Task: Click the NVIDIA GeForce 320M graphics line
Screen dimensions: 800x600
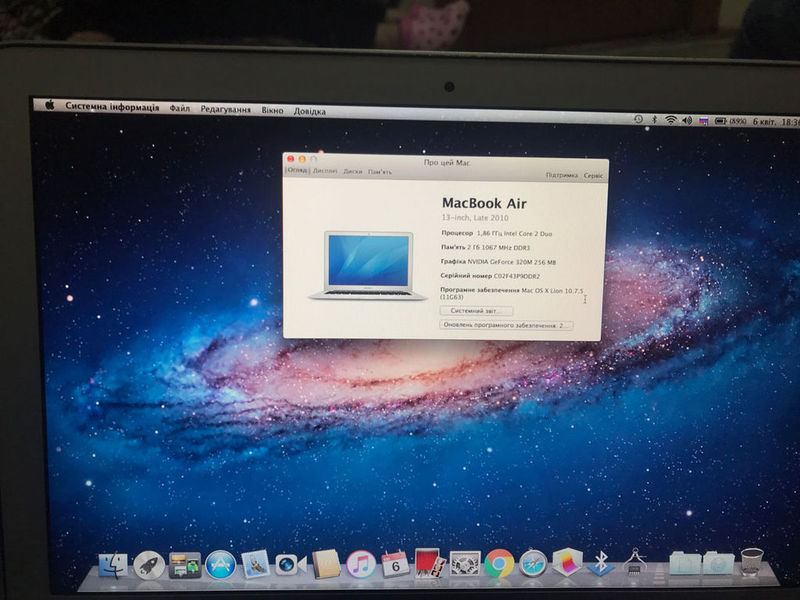Action: click(x=498, y=262)
